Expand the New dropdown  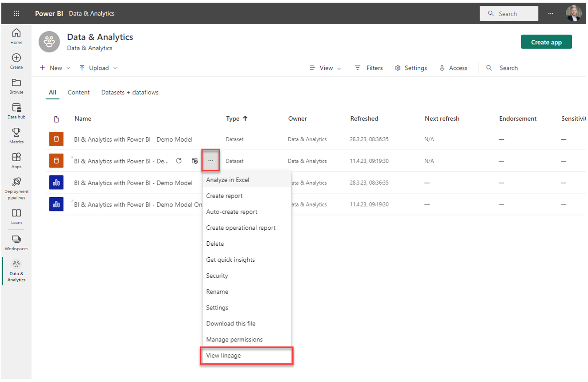point(55,68)
